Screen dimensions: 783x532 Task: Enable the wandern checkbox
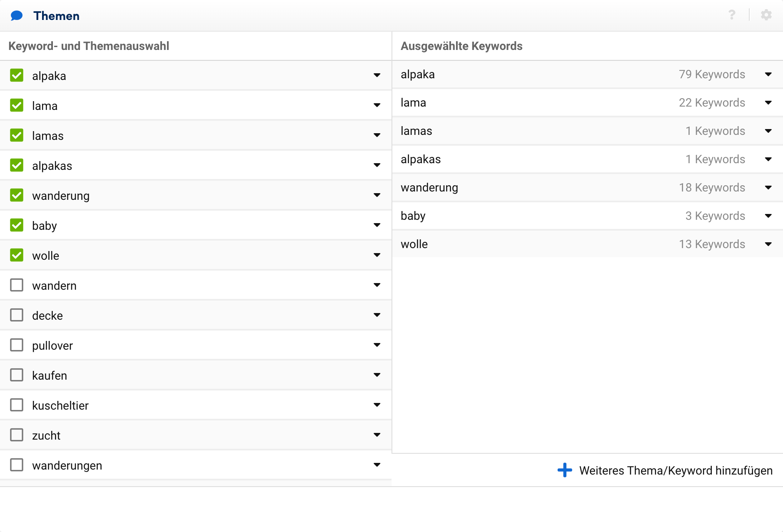[x=17, y=285]
